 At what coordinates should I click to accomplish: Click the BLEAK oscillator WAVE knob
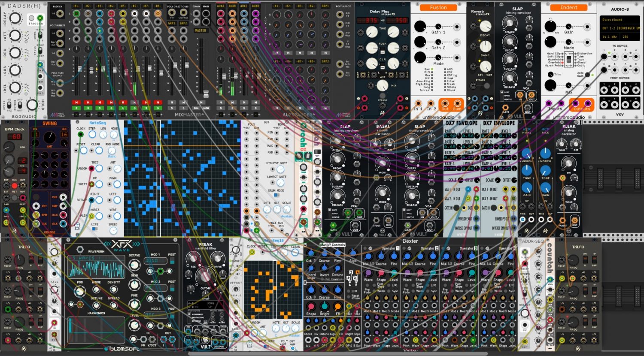coord(568,192)
